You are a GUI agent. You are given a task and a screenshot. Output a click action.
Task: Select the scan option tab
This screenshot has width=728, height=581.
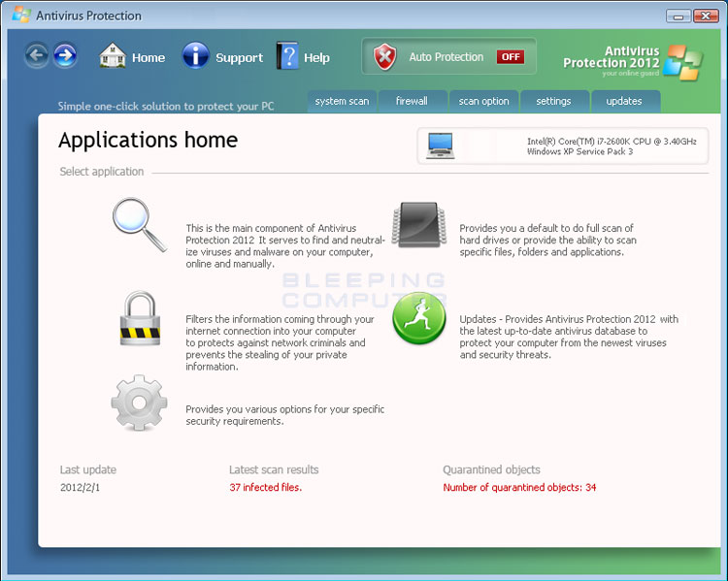(483, 101)
